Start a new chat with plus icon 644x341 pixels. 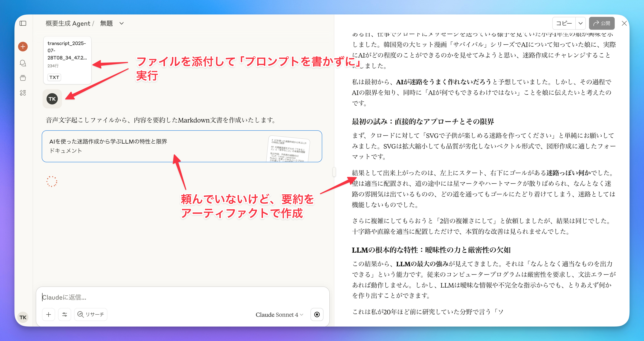tap(23, 47)
